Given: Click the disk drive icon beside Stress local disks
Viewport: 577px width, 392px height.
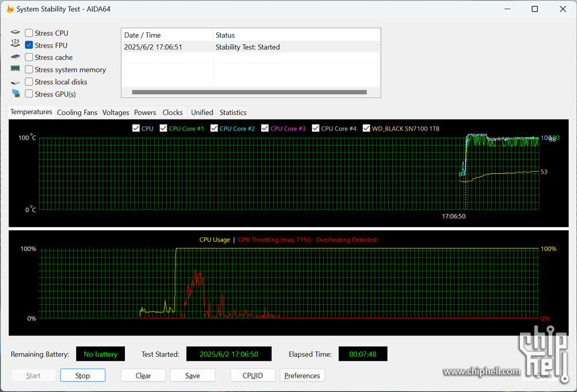Looking at the screenshot, I should tap(15, 82).
